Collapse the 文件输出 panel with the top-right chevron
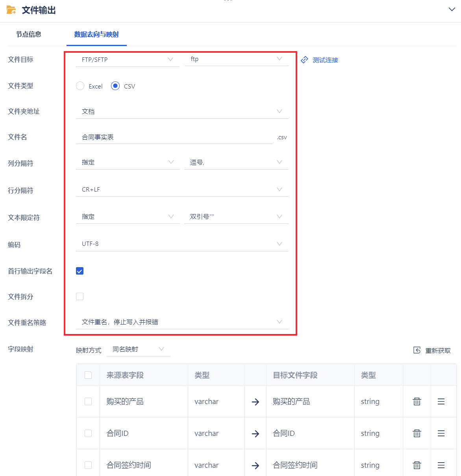This screenshot has height=476, width=461. tap(452, 9)
